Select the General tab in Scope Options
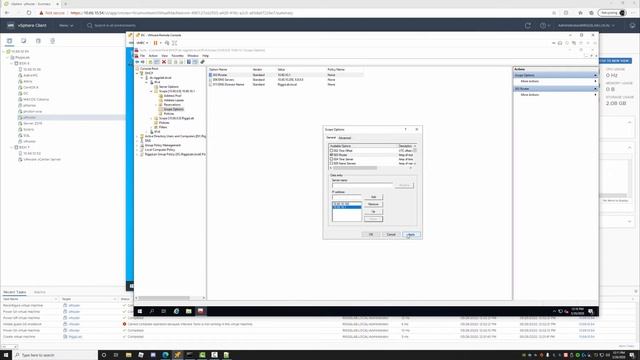The height and width of the screenshot is (360, 640). tap(331, 138)
